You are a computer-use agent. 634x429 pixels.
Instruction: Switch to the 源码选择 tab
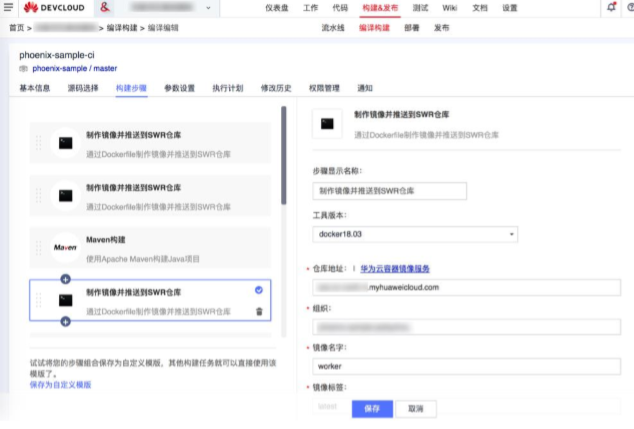point(83,88)
